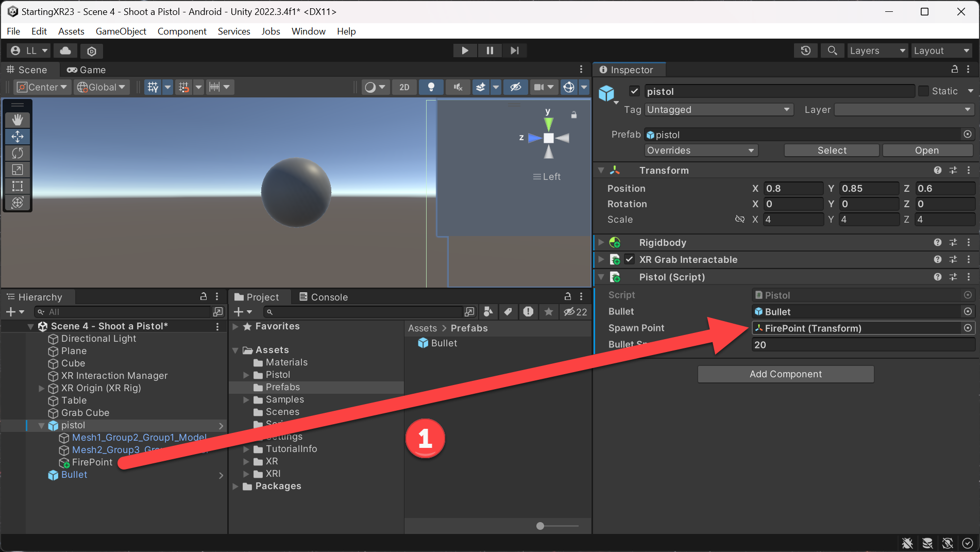Open the Undo History icon
The image size is (980, 552).
pos(806,51)
